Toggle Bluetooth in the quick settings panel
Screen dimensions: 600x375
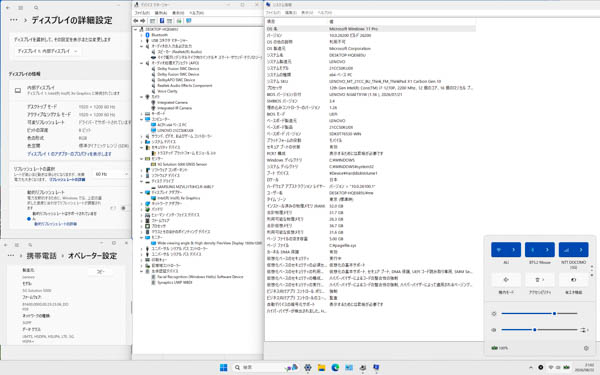click(532, 249)
